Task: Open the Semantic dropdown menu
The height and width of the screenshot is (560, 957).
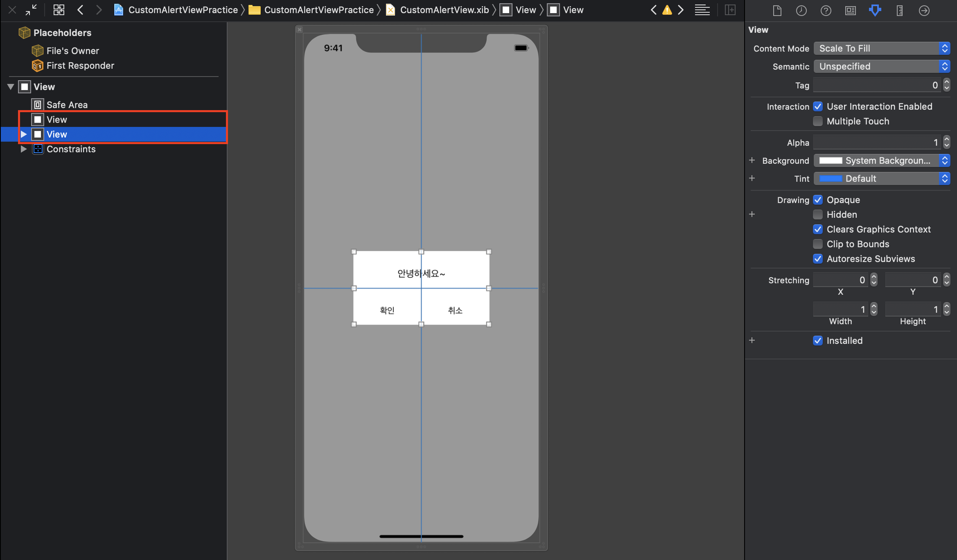Action: (881, 66)
